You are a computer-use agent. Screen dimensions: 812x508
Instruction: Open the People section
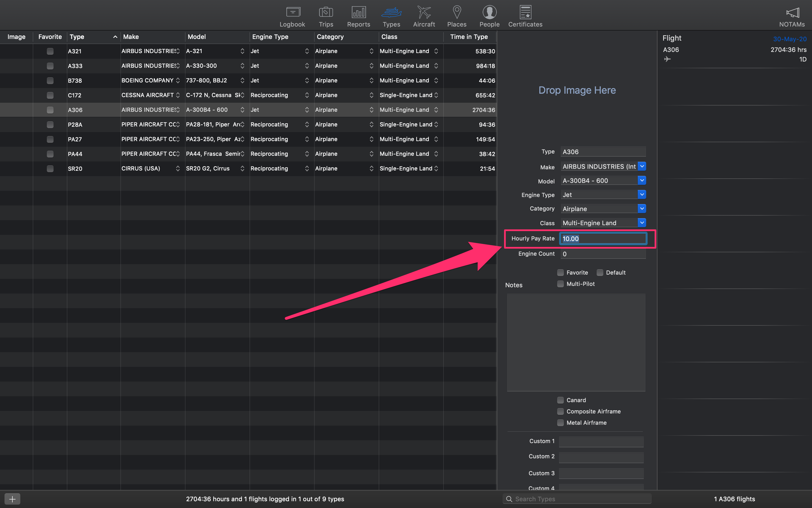point(489,16)
